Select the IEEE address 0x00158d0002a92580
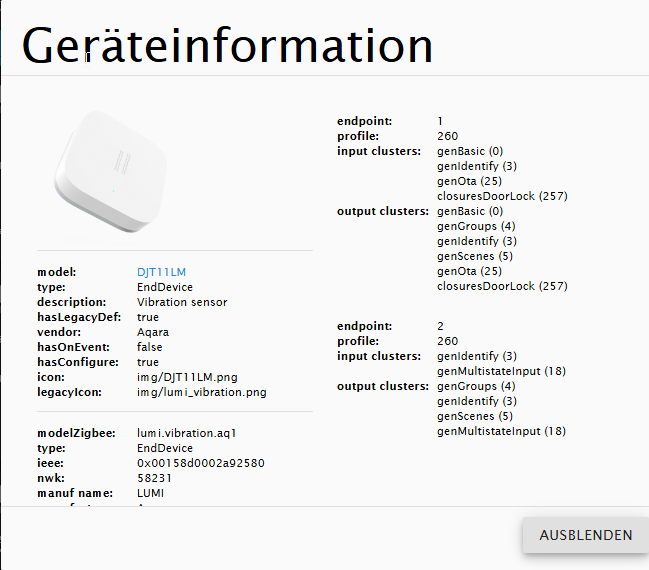This screenshot has width=649, height=570. pyautogui.click(x=200, y=463)
